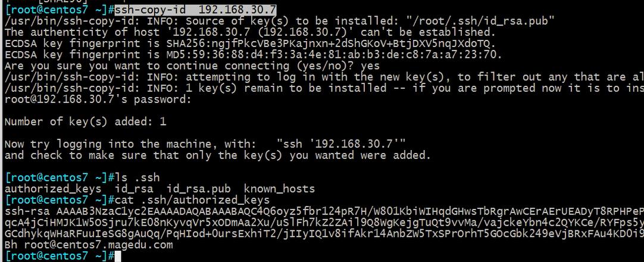
Task: Click the authorized_keys filename in ls output
Action: [x=53, y=189]
